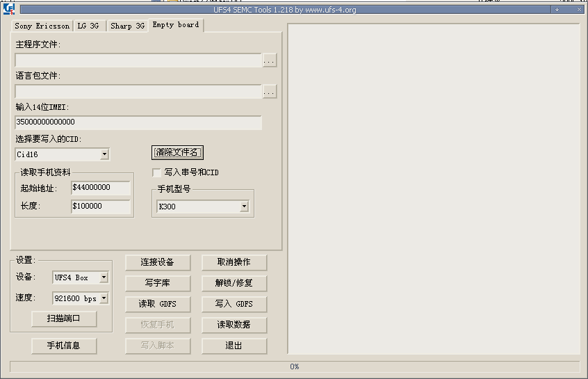Screen dimensions: 588x379
Task: Open the 设备 UFS4 Box dropdown
Action: click(104, 277)
